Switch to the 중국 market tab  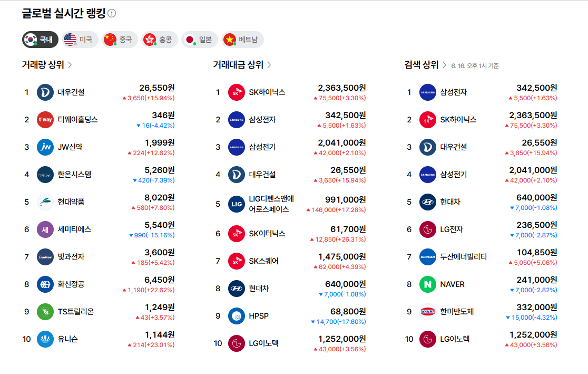point(120,40)
